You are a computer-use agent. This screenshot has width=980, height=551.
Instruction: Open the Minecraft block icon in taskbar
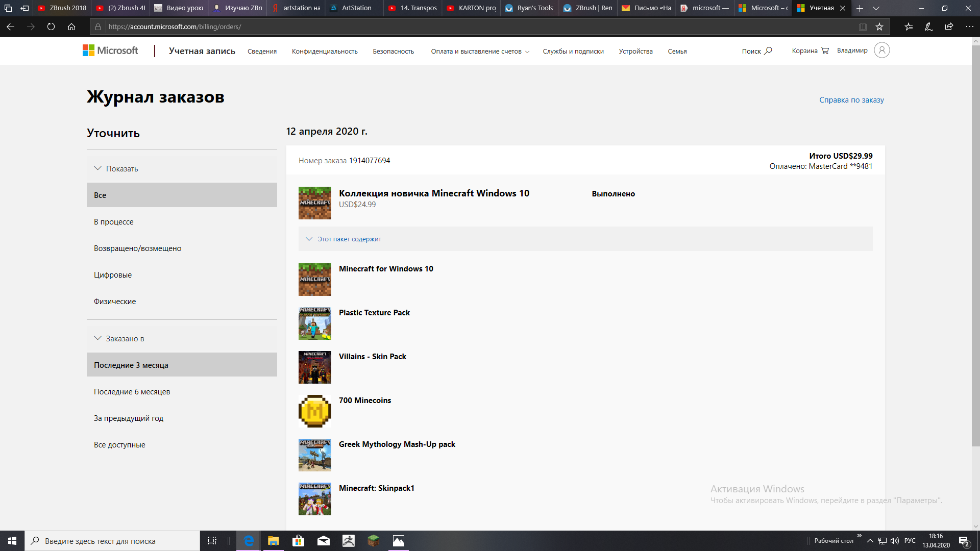(374, 541)
